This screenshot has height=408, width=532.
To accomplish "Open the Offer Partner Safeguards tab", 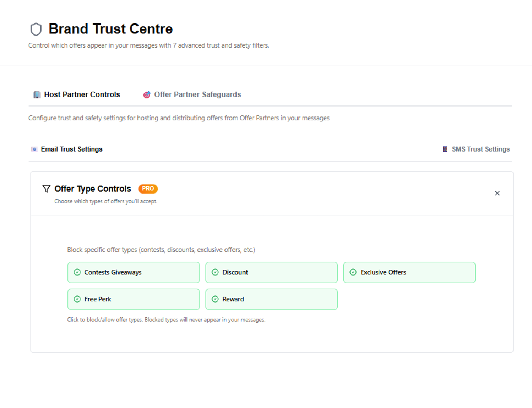I will (197, 95).
